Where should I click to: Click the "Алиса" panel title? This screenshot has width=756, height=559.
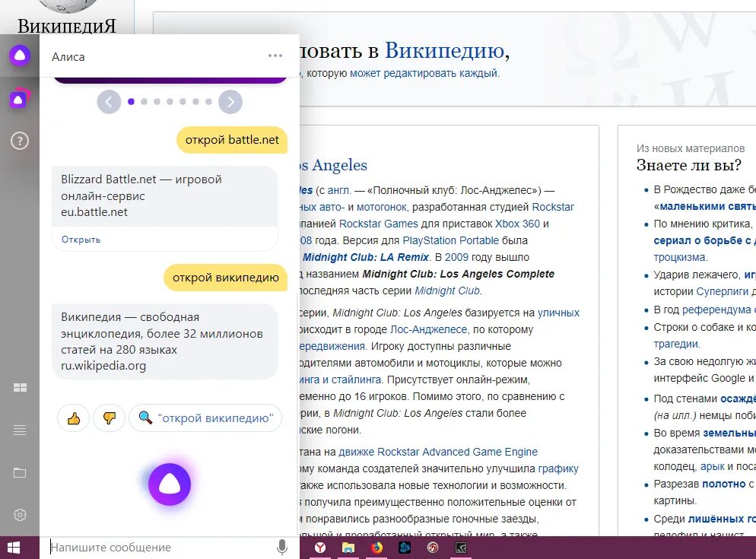tap(68, 57)
